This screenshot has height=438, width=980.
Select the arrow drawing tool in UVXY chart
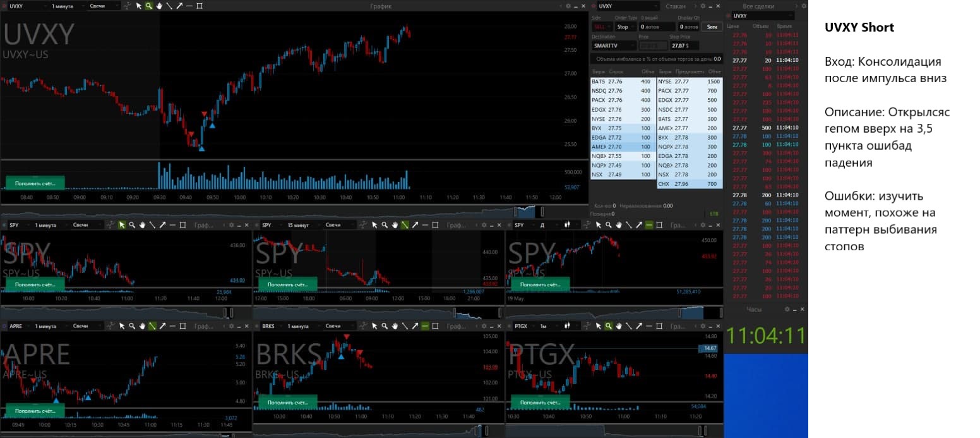pos(179,6)
